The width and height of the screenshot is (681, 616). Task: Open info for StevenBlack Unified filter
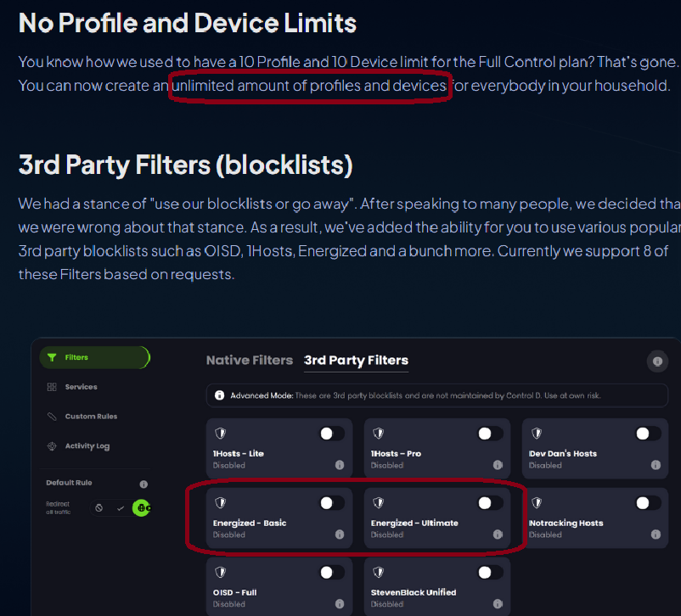[x=498, y=604]
